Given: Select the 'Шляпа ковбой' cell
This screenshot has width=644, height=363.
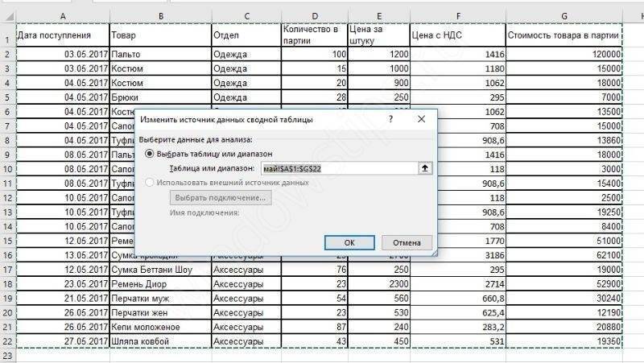Looking at the screenshot, I should click(159, 341).
